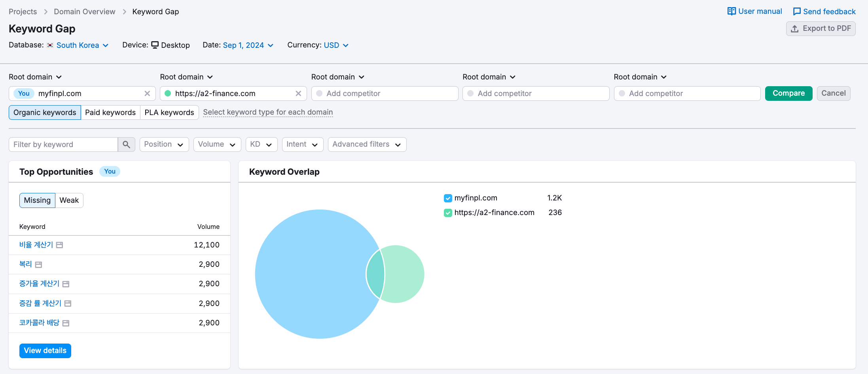This screenshot has width=868, height=374.
Task: Open keyword 증가율 계산기
Action: 40,284
